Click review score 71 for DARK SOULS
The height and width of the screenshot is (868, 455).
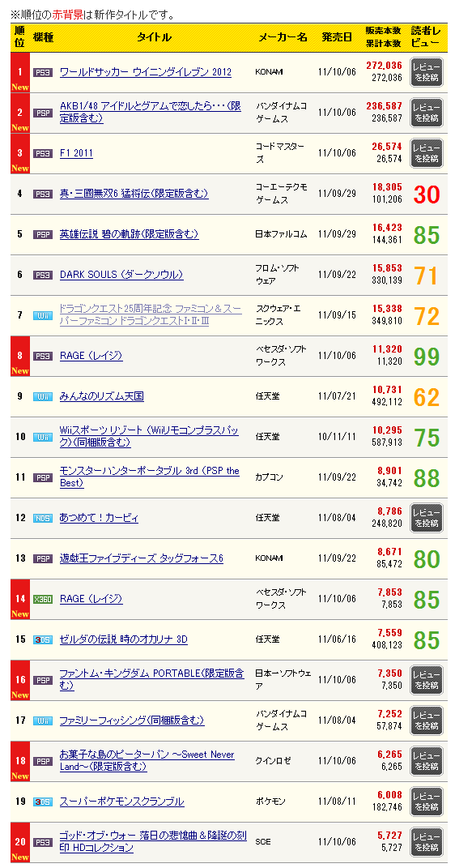coord(426,275)
